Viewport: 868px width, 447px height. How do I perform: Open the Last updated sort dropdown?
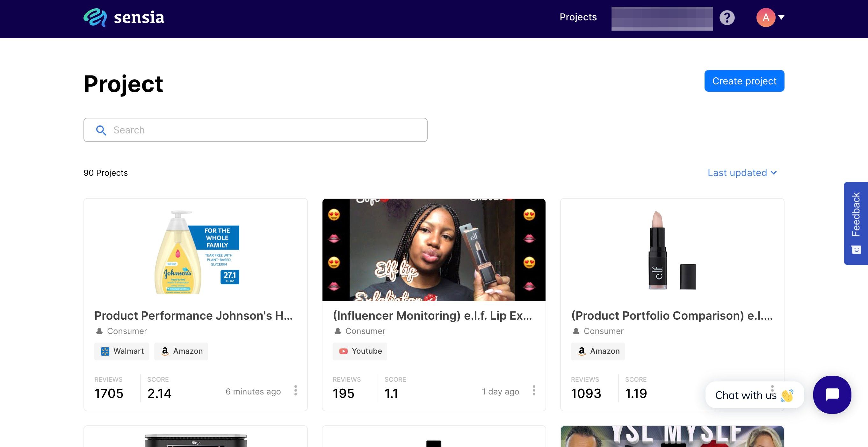pos(742,173)
